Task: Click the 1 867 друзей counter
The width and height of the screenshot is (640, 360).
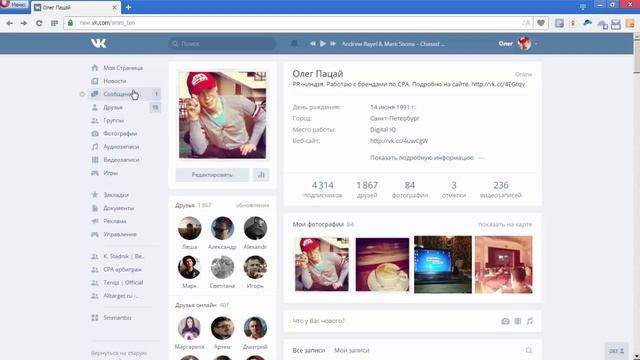Action: pyautogui.click(x=367, y=189)
